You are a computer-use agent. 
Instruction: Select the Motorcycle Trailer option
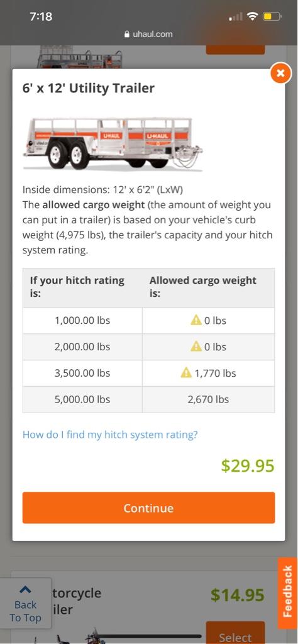235,634
